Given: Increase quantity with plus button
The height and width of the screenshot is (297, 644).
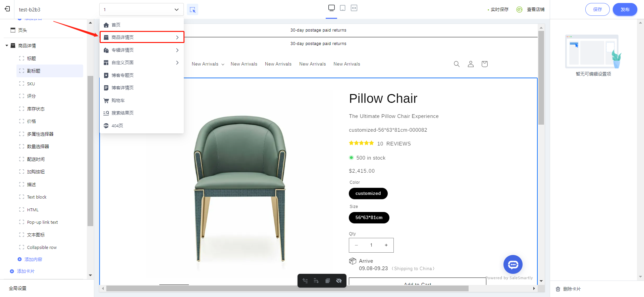Looking at the screenshot, I should [x=386, y=245].
